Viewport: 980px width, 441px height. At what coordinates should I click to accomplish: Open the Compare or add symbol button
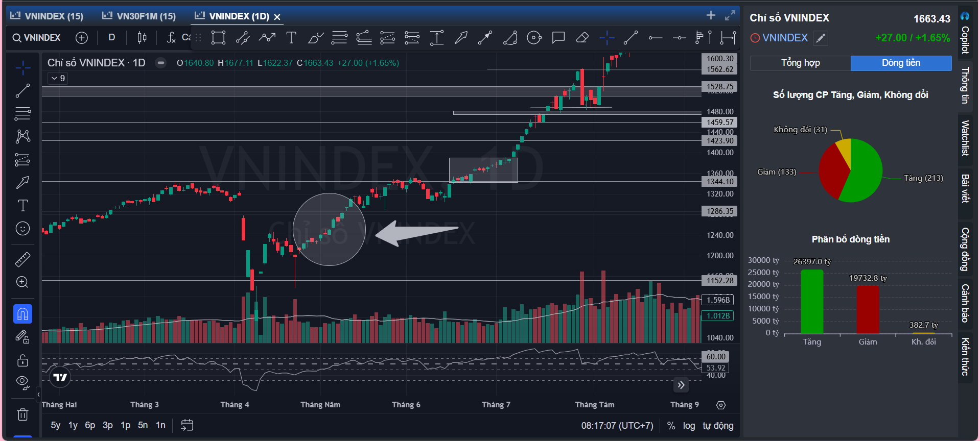click(x=82, y=38)
